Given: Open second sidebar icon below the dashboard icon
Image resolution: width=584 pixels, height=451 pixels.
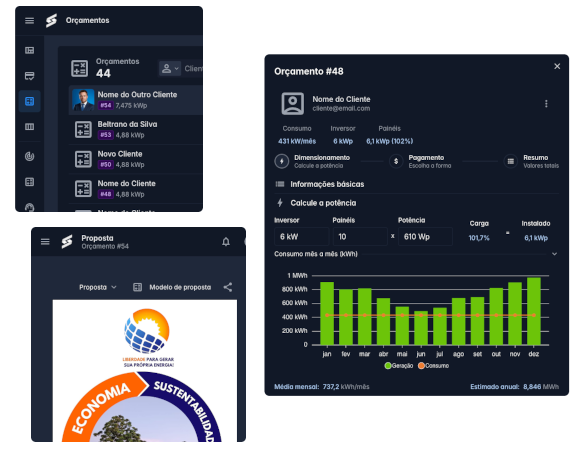Looking at the screenshot, I should pos(29,76).
